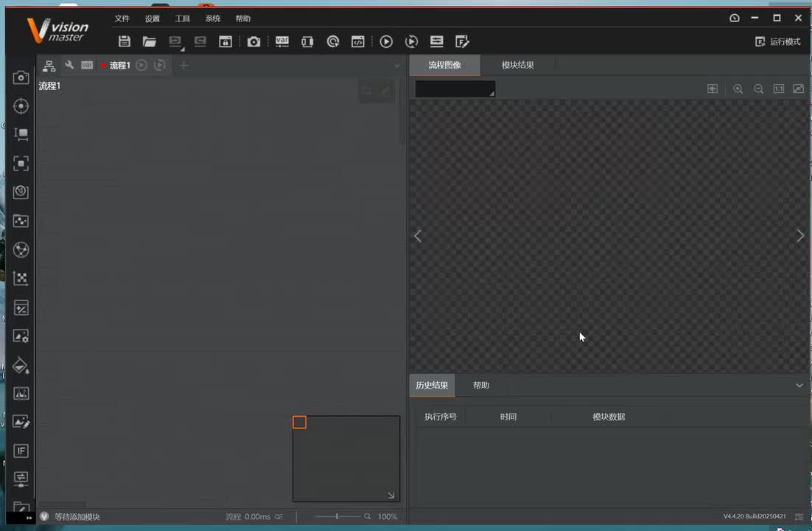Viewport: 812px width, 531px height.
Task: Open the measurement tools in sidebar
Action: point(21,134)
